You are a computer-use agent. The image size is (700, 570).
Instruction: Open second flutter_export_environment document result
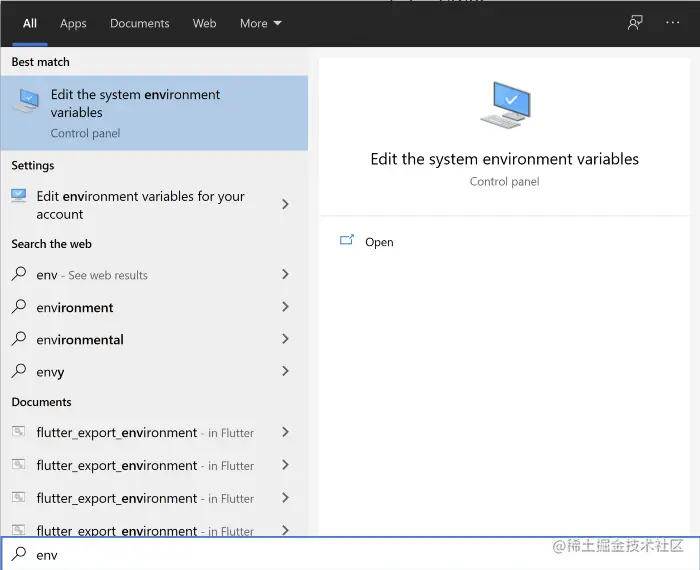117,465
